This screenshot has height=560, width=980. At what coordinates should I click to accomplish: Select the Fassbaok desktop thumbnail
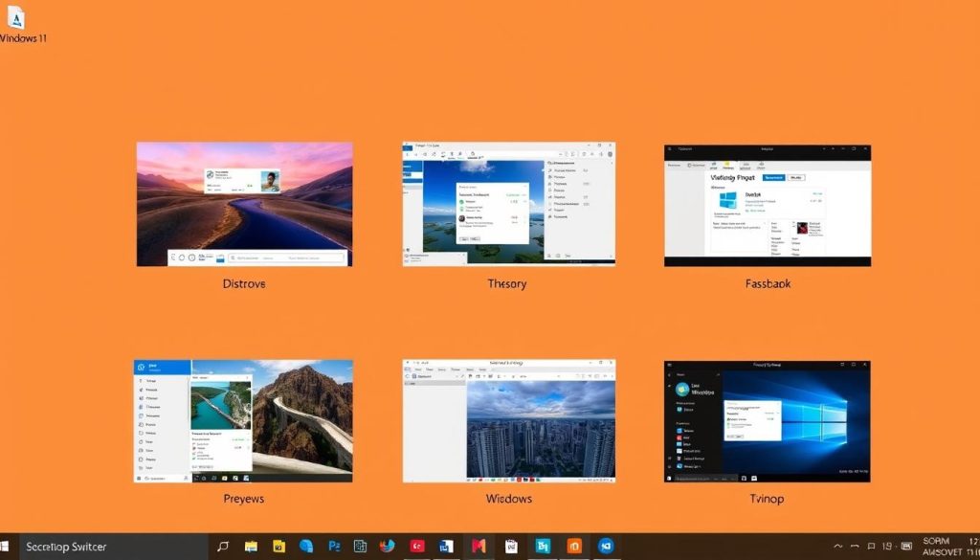768,206
